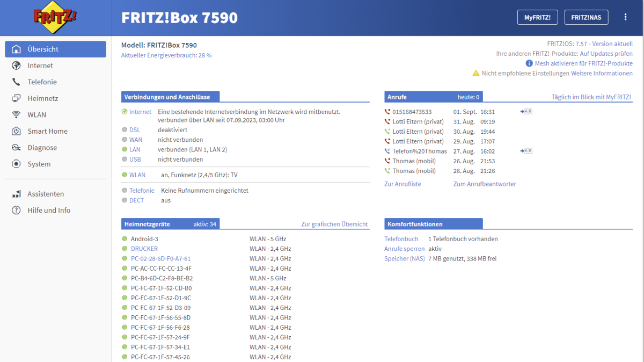Viewport: 644px width, 362px height.
Task: Open the DRUCKER device link
Action: pos(144,249)
